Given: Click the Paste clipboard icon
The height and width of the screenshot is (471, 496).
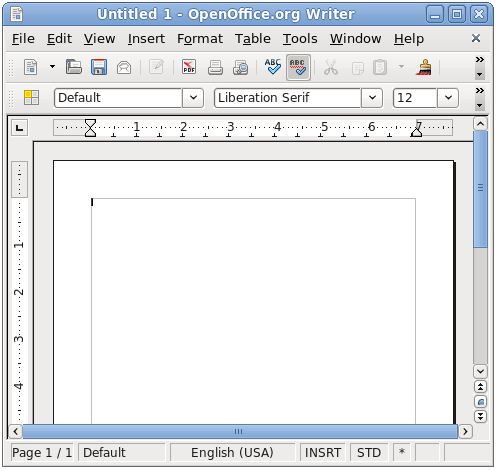Looking at the screenshot, I should point(380,67).
